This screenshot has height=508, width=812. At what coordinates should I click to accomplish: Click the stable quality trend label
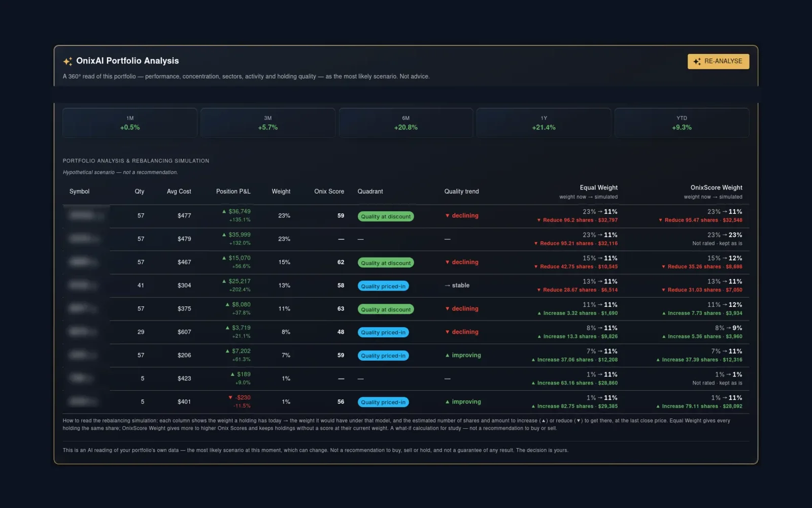tap(460, 285)
